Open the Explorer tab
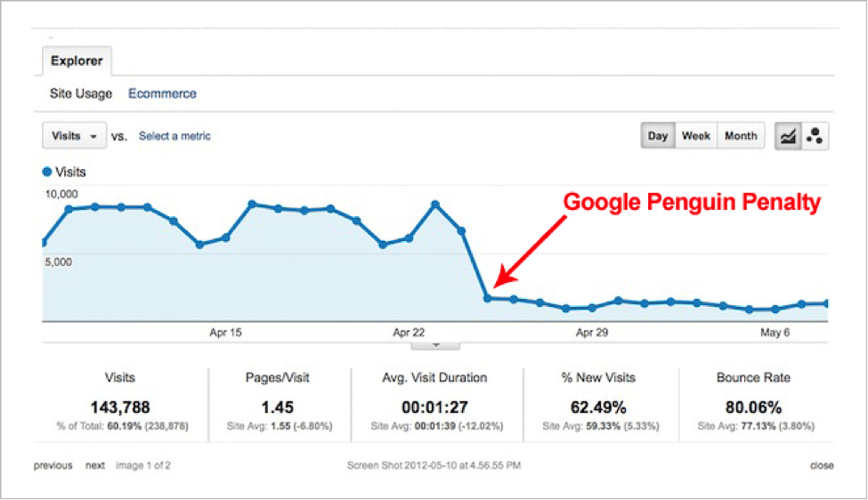This screenshot has width=868, height=500. tap(77, 61)
